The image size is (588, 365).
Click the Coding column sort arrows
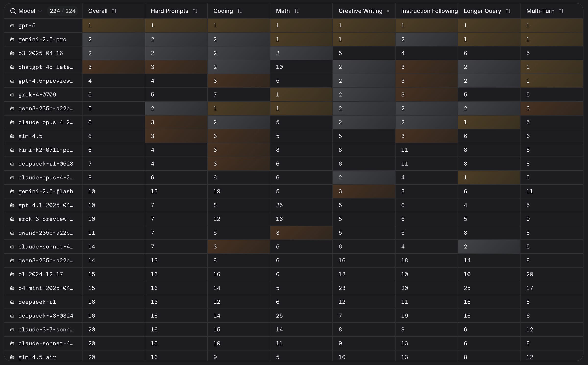240,11
